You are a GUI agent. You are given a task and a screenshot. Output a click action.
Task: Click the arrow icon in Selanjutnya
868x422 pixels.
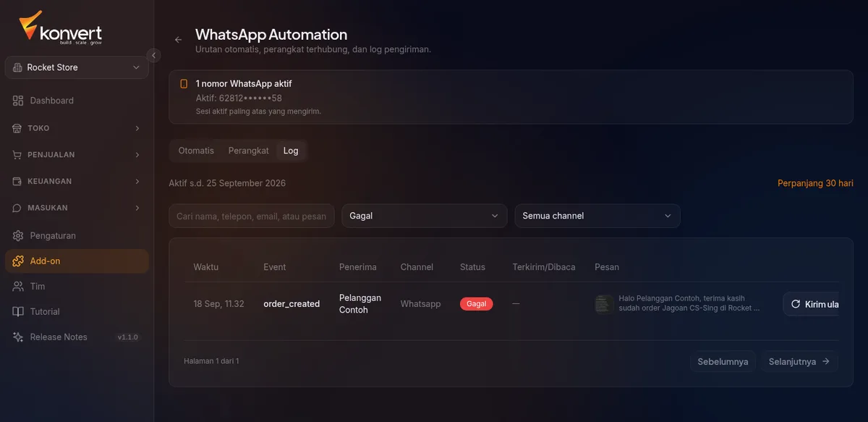pyautogui.click(x=826, y=361)
